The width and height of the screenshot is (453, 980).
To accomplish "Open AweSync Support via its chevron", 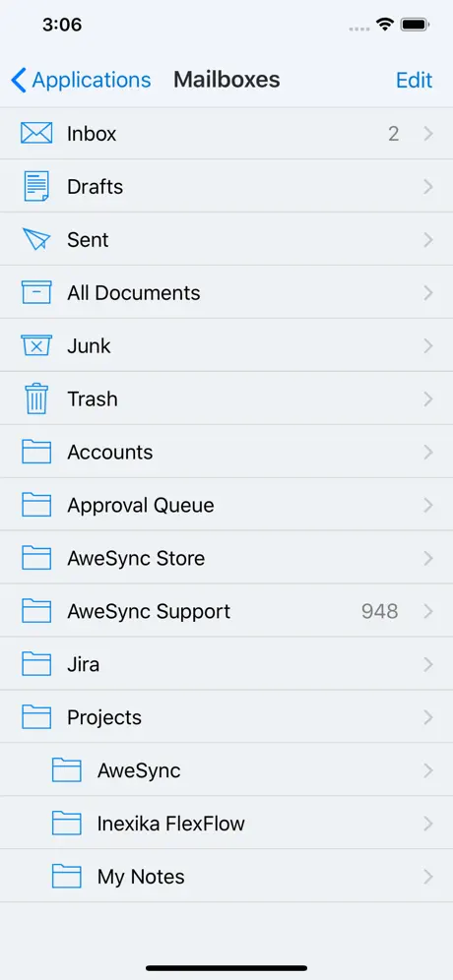I will point(428,611).
